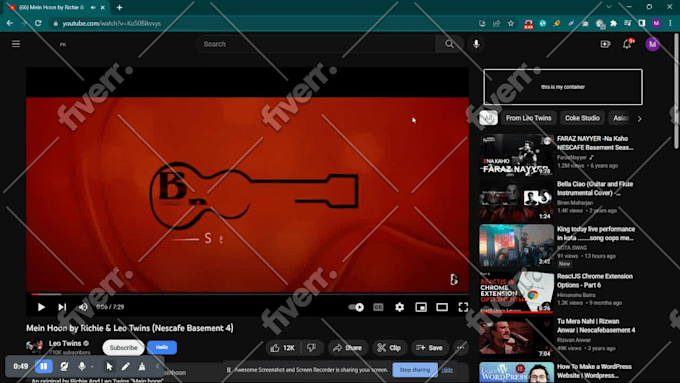The height and width of the screenshot is (383, 680).
Task: Select the recorder pen annotation tool
Action: [125, 367]
